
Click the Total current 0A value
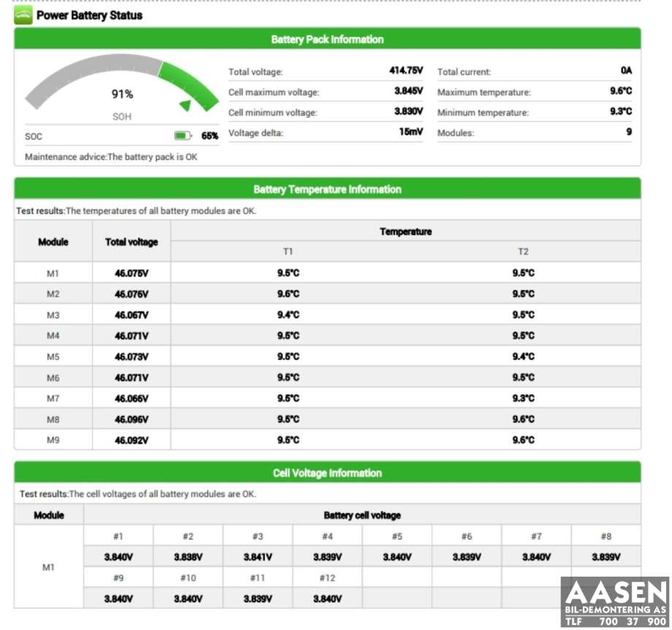626,71
